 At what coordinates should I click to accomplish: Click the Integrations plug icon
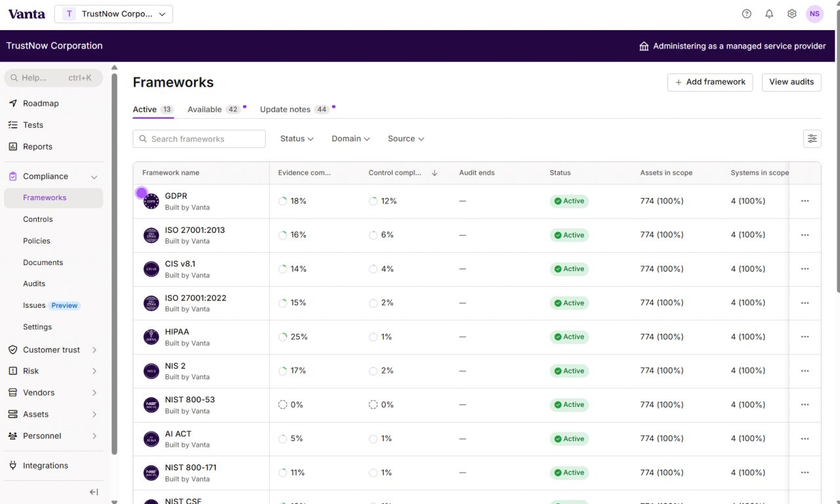[12, 465]
